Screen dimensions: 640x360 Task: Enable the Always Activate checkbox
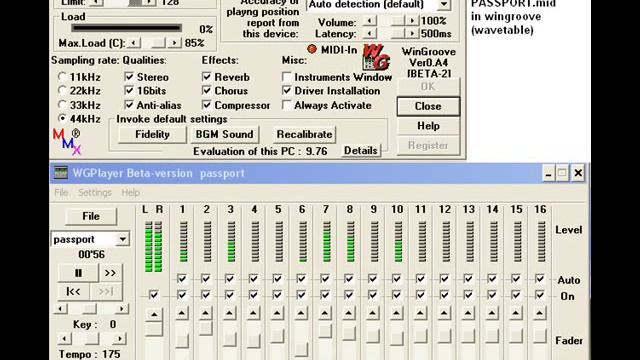pyautogui.click(x=287, y=104)
